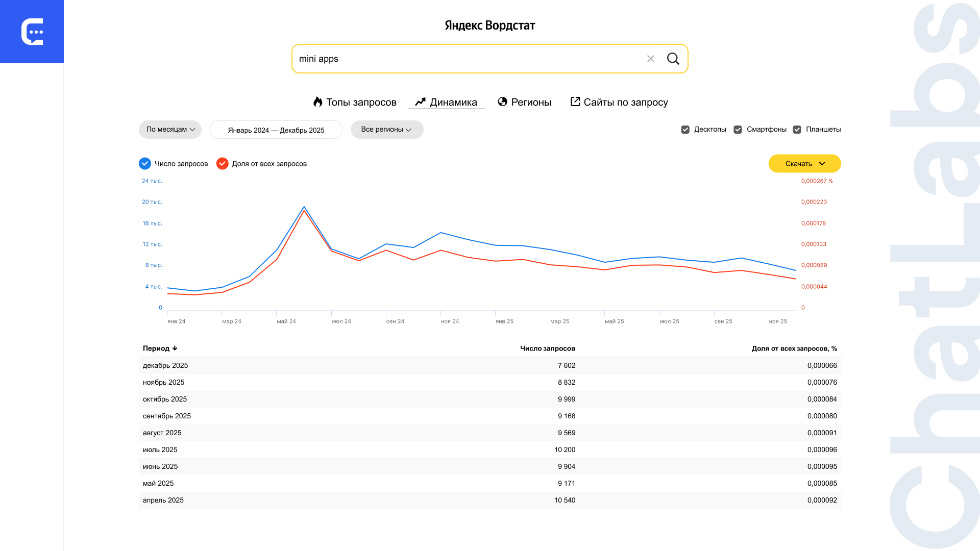Expand the Все регионы dropdown
Viewport: 980px width, 551px height.
(x=386, y=130)
